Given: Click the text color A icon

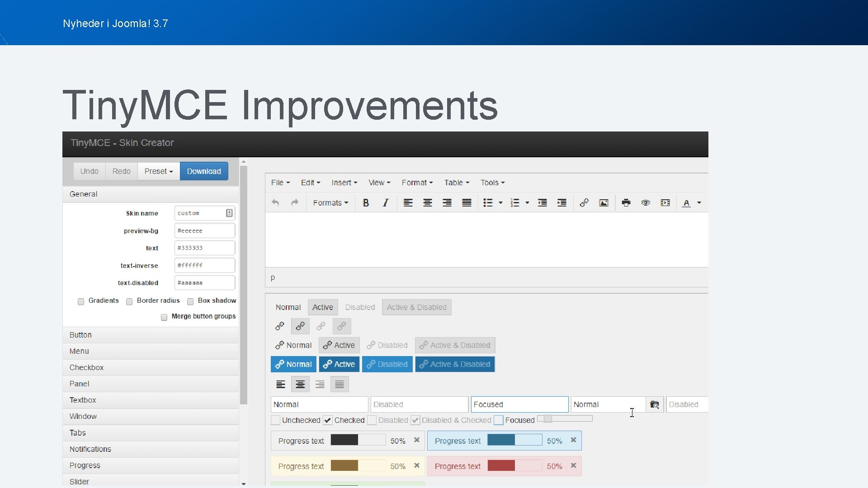Looking at the screenshot, I should [687, 203].
